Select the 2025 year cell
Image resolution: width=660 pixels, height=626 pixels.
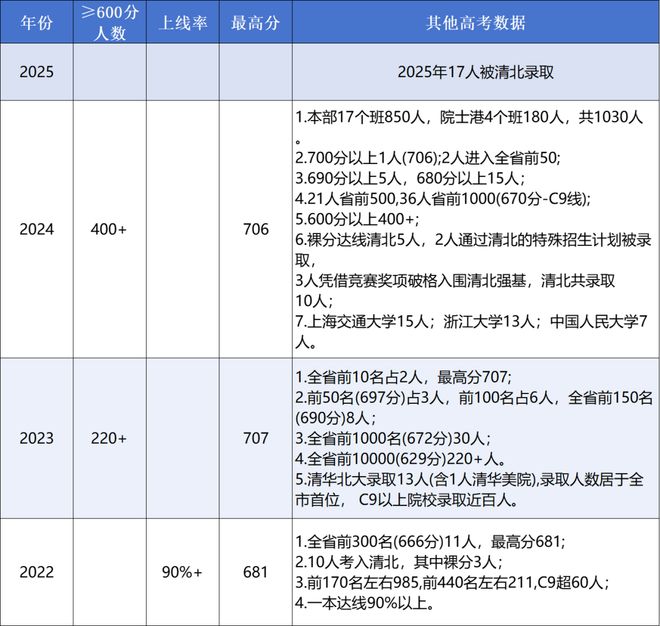36,75
